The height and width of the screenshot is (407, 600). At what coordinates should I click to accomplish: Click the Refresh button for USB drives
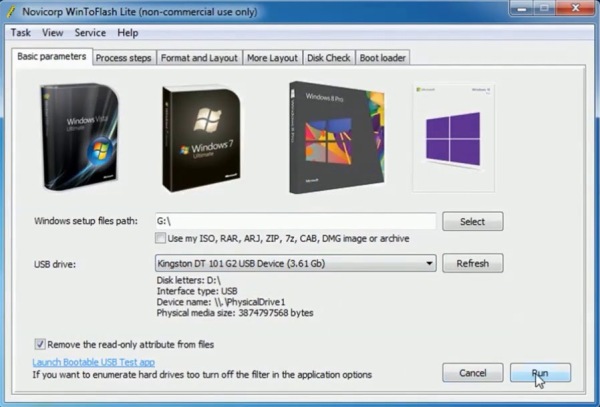[x=473, y=263]
